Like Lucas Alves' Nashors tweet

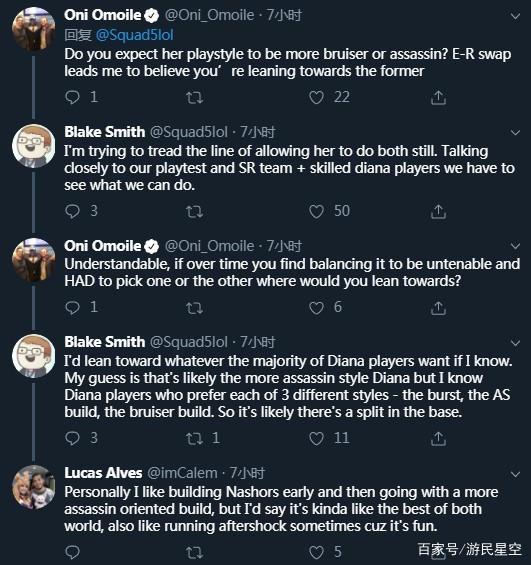(x=316, y=552)
